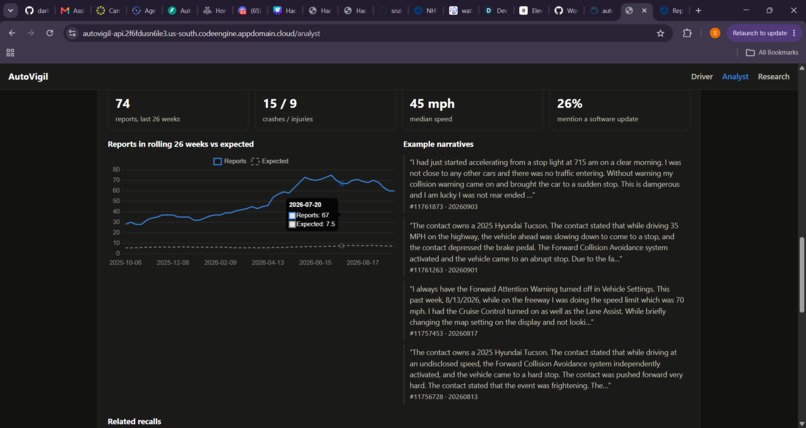Viewport: 806px width, 428px height.
Task: Click narrative ID #11761873 - 20260903
Action: 444,207
